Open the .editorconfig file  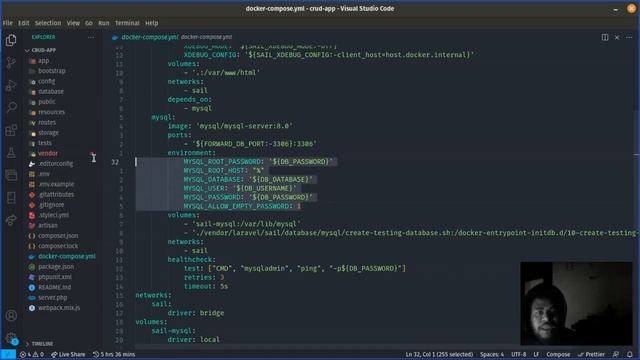coord(56,164)
